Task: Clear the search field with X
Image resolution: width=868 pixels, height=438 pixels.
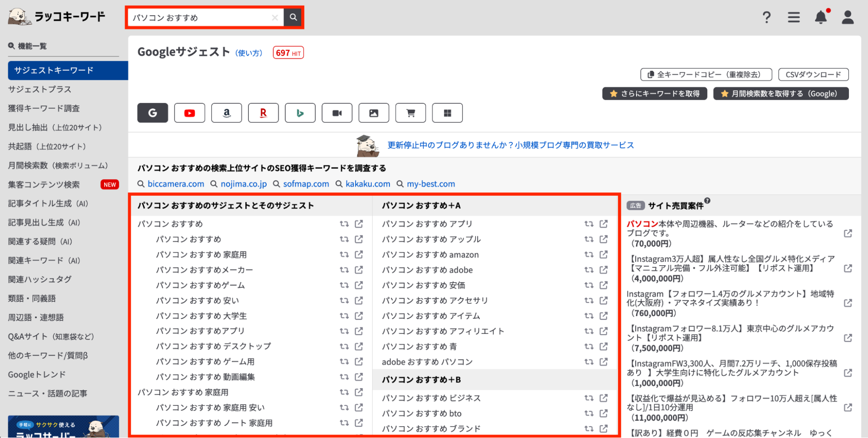Action: pyautogui.click(x=274, y=18)
